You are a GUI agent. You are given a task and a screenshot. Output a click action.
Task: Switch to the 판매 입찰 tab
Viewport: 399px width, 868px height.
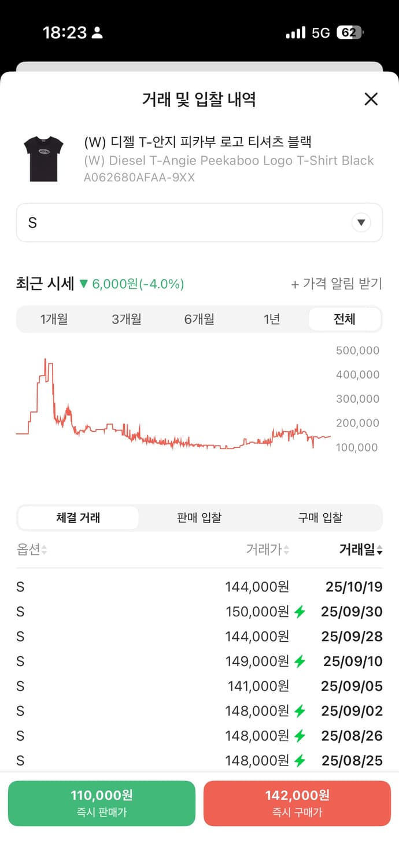click(x=199, y=517)
